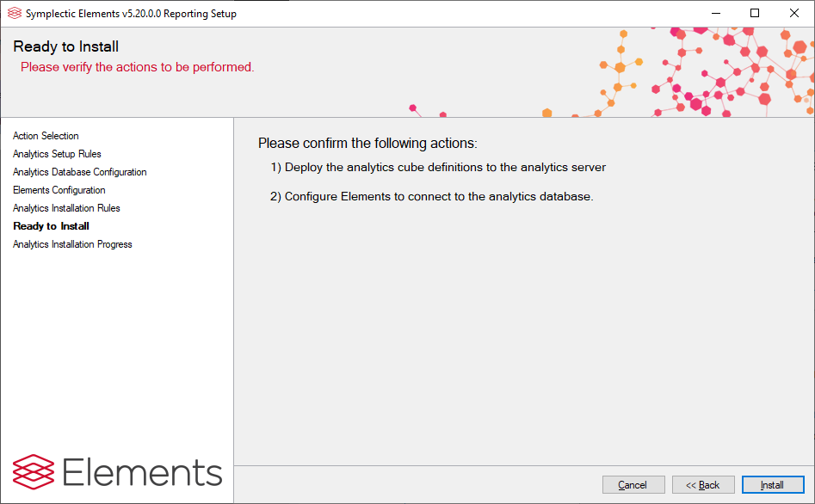
Task: Close the Reporting Setup window
Action: (x=794, y=13)
